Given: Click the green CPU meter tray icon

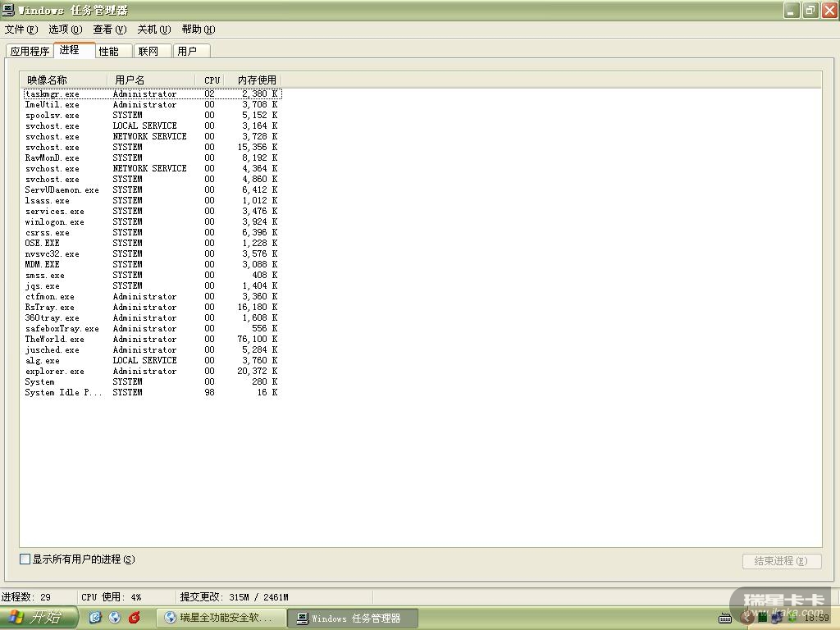Looking at the screenshot, I should pyautogui.click(x=762, y=618).
